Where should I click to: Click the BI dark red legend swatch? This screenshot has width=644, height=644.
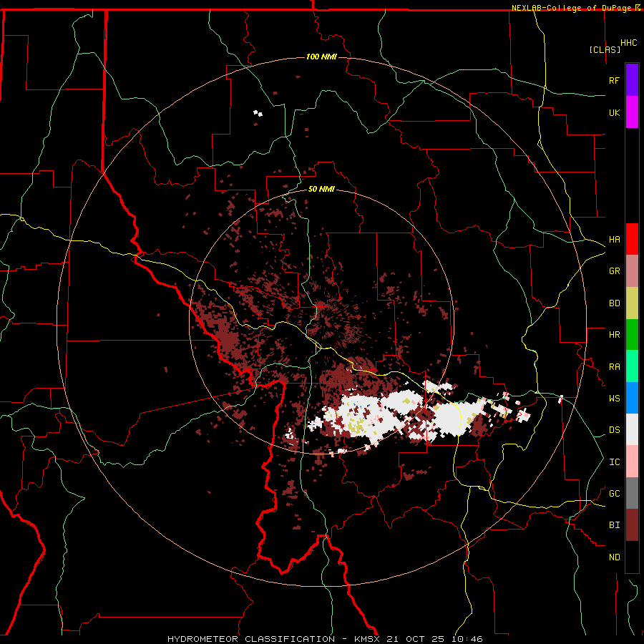pos(632,525)
